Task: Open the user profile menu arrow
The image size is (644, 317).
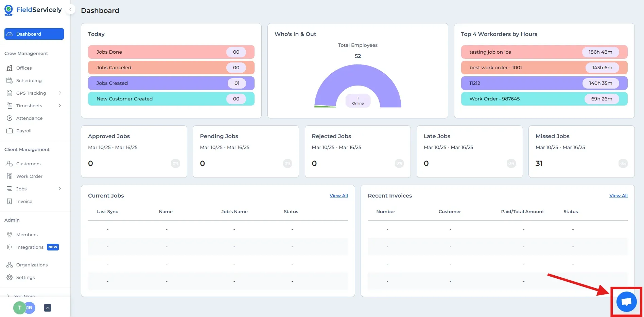Action: (48, 308)
